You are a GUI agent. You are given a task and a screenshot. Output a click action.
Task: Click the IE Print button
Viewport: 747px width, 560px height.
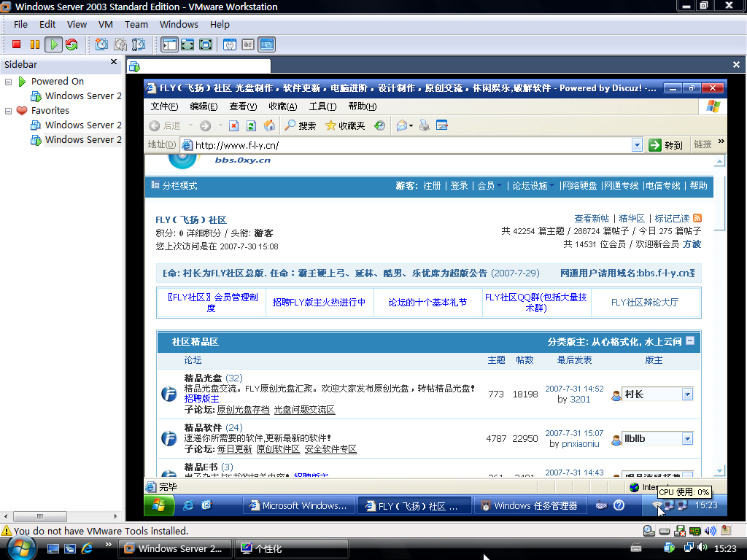tap(424, 125)
